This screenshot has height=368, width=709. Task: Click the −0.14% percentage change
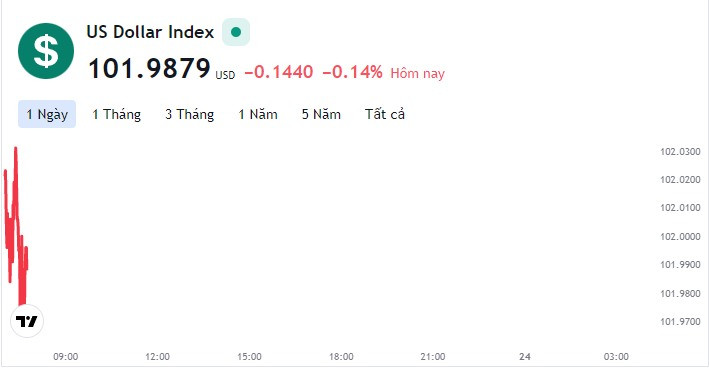[x=353, y=71]
